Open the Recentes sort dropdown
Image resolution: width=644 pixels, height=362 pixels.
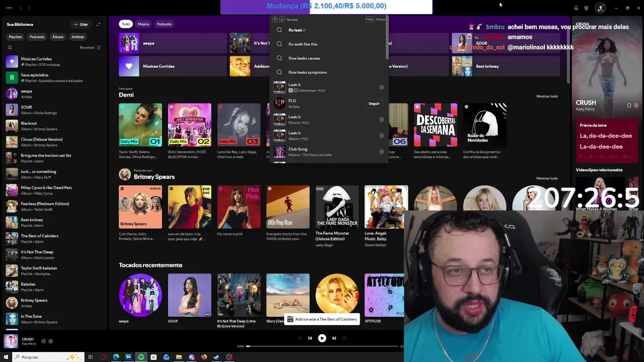click(90, 48)
